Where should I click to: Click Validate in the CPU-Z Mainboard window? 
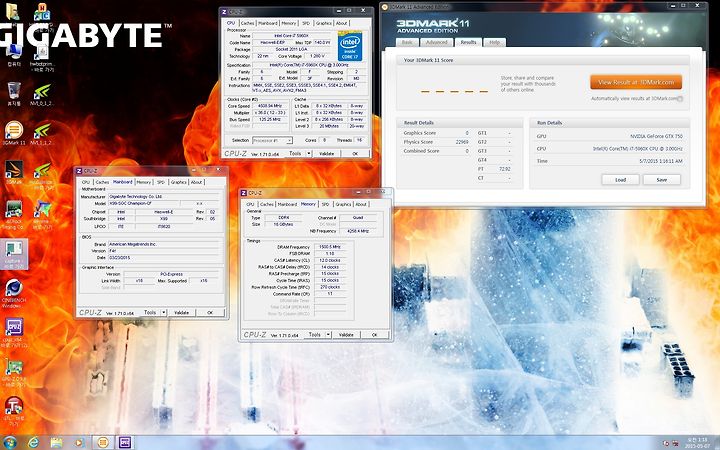[x=181, y=312]
